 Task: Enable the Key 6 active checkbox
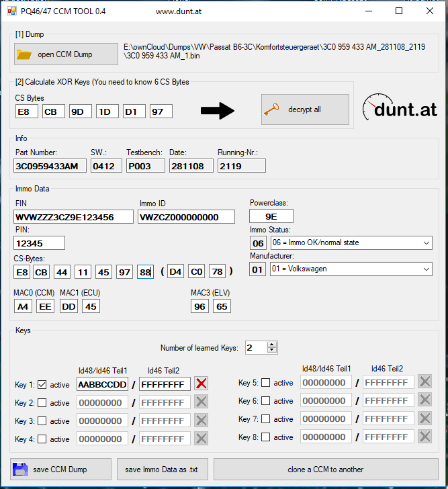[x=265, y=401]
